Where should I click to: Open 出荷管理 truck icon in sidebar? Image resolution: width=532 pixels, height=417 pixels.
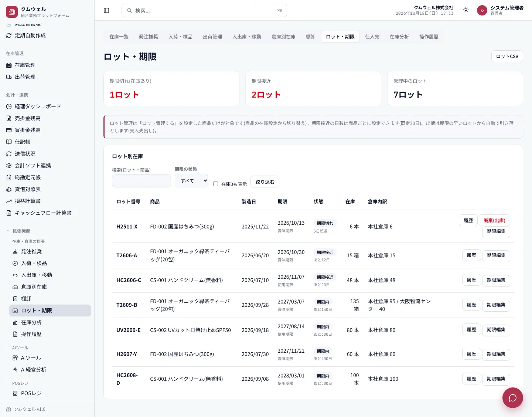[9, 77]
